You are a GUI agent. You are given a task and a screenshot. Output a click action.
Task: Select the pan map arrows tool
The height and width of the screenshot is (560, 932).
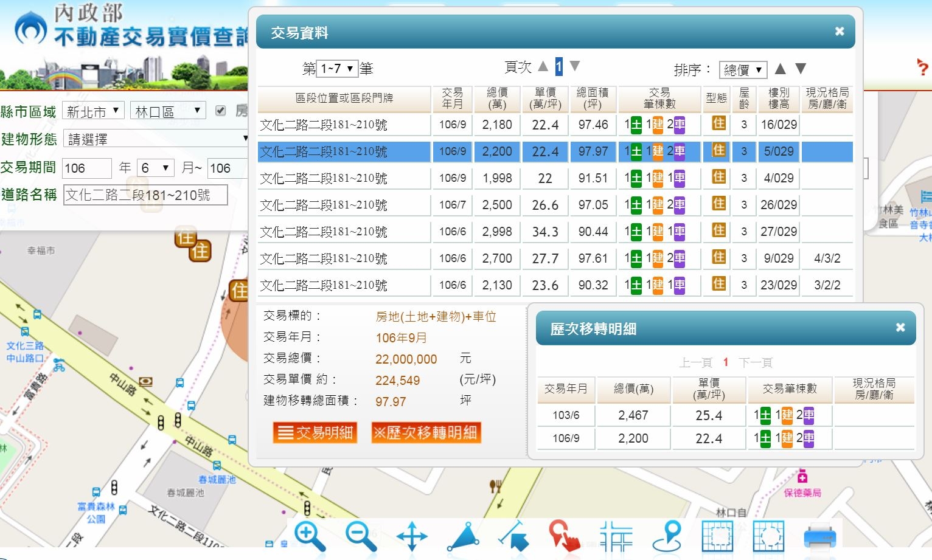coord(412,538)
